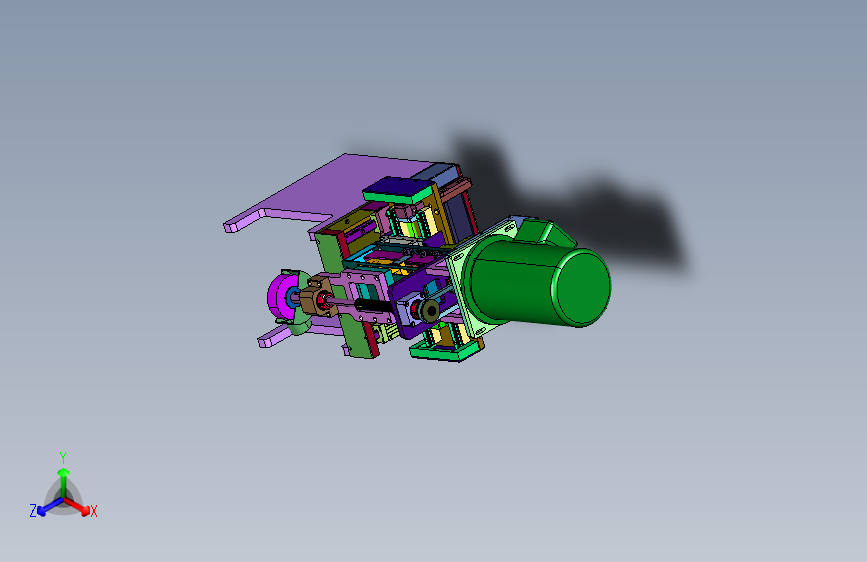Select the black coupling on the shaft
867x562 pixels.
click(373, 305)
